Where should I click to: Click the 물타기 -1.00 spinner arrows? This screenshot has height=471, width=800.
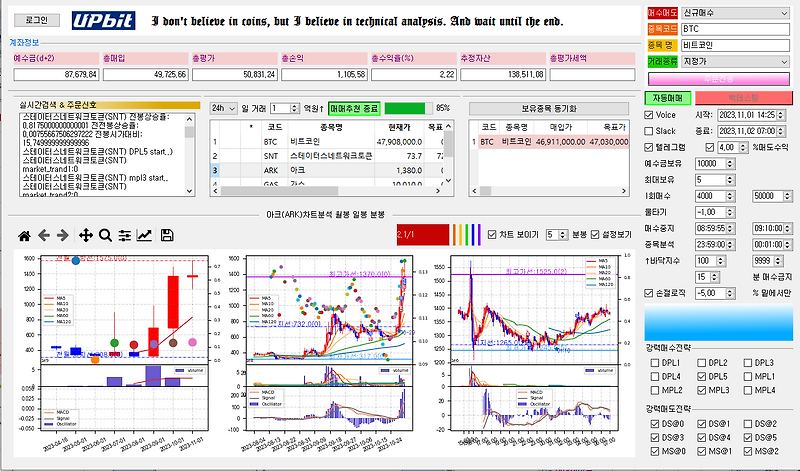[730, 212]
